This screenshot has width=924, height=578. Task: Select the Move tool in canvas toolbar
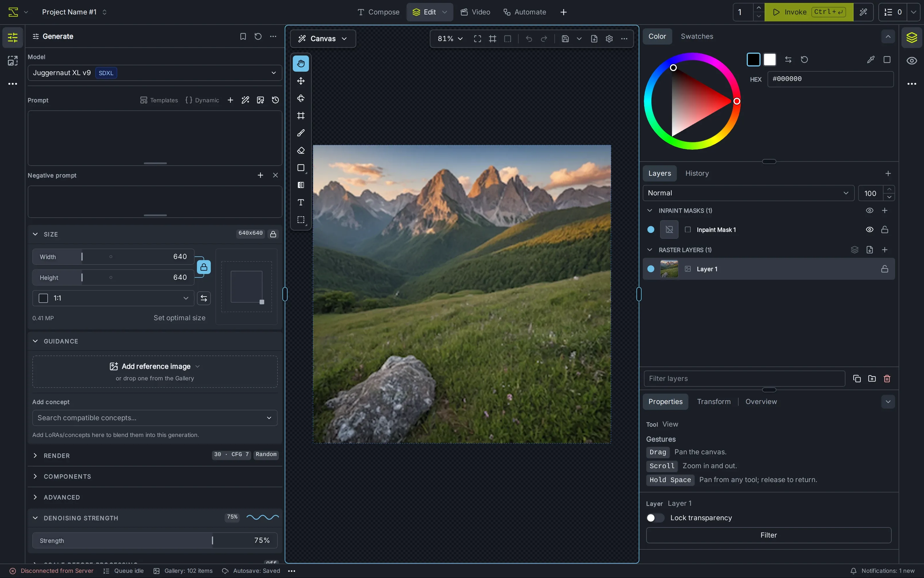(x=301, y=81)
